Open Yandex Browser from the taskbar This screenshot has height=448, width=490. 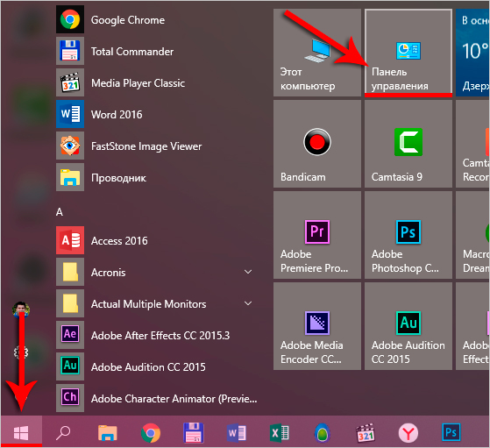tap(408, 433)
